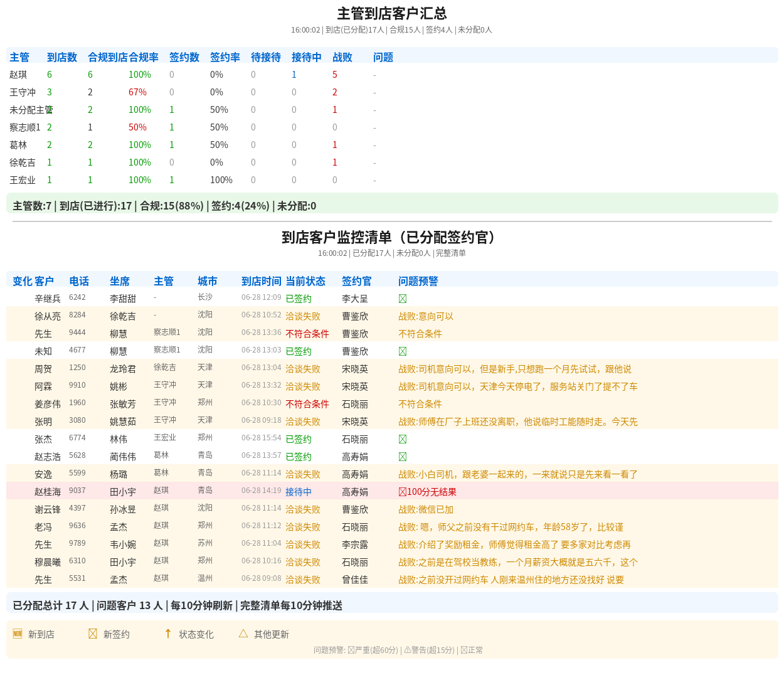784x685 pixels.
Task: Select supervisor 赵琪 in summary table
Action: click(x=18, y=75)
